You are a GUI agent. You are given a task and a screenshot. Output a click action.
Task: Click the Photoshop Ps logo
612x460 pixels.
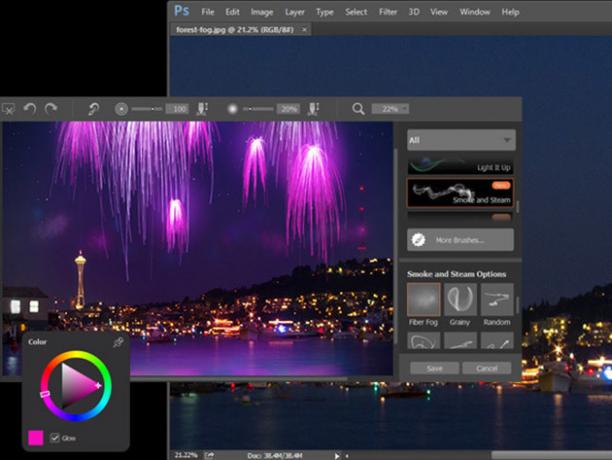tap(181, 11)
